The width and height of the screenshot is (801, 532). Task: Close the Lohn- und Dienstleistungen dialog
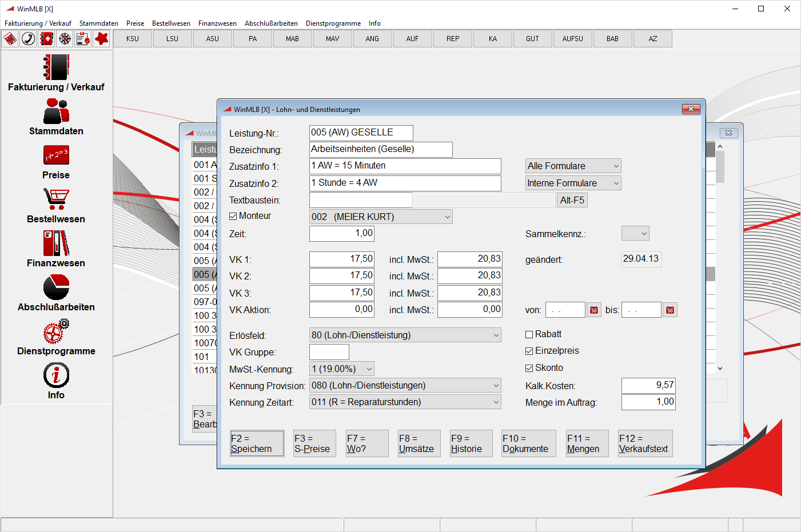[x=691, y=109]
